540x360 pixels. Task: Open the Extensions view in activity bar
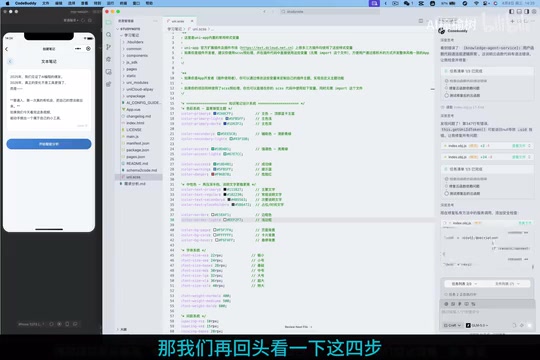point(108,84)
